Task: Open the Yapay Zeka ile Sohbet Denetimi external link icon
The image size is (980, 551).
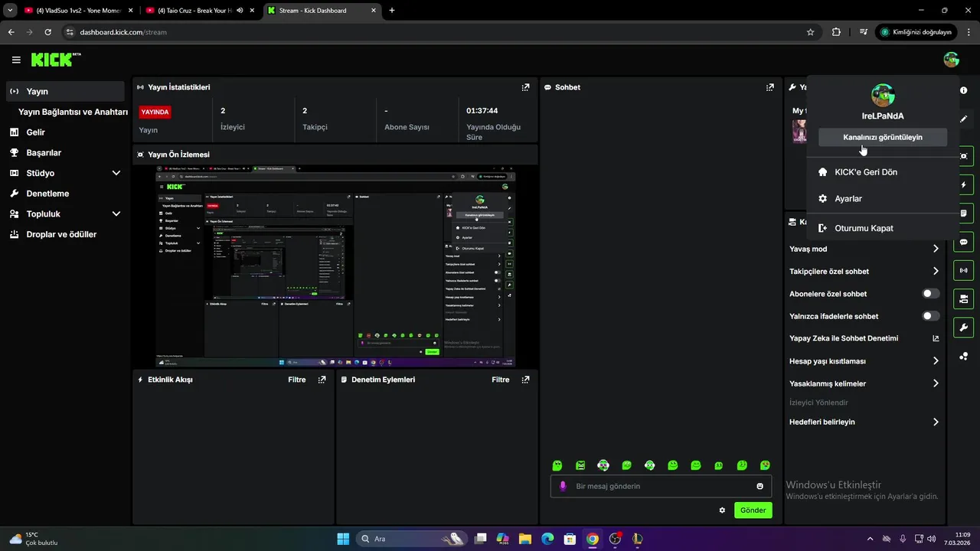Action: point(936,338)
